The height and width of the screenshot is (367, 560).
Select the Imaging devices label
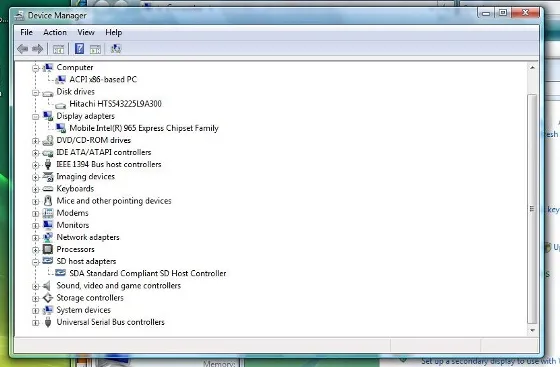pos(86,176)
